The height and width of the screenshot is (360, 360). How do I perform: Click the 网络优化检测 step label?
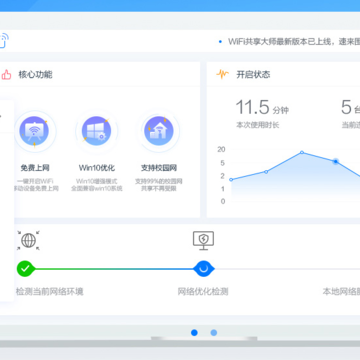tap(203, 292)
